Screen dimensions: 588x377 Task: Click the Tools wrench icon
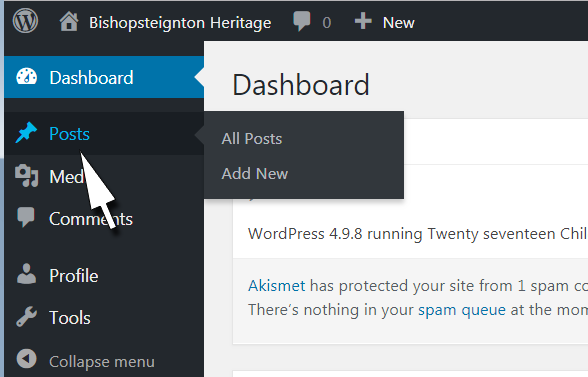click(x=27, y=316)
